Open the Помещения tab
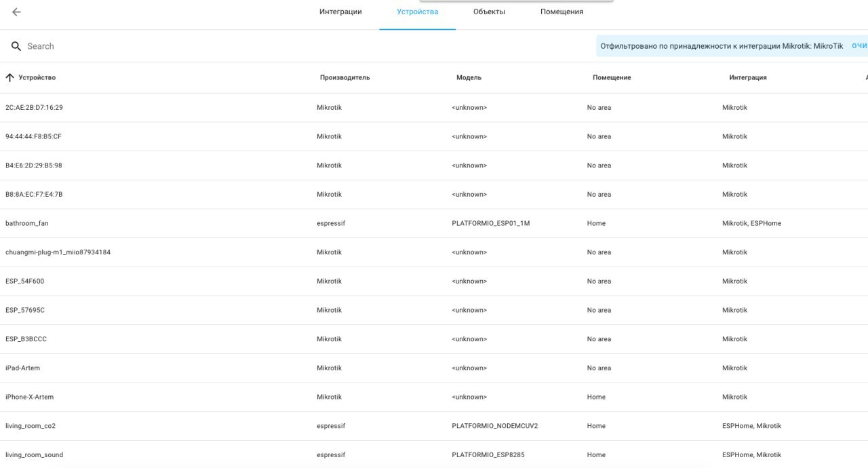The image size is (868, 468). [x=561, y=12]
